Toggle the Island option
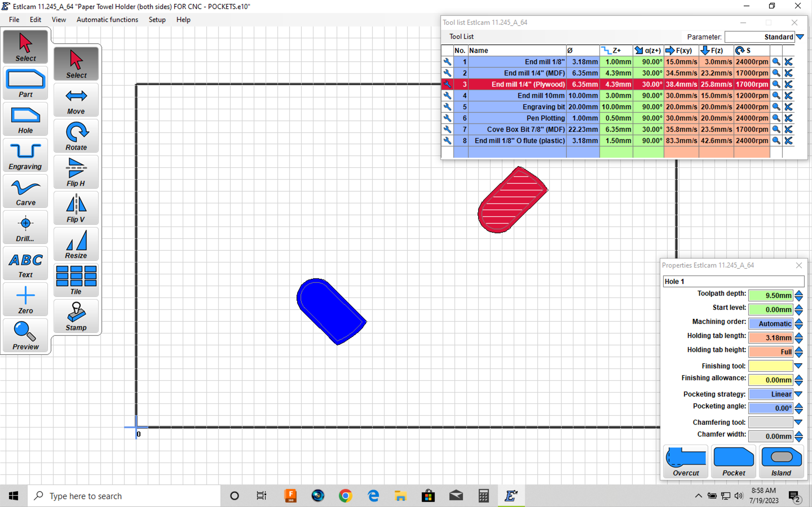Screen dimensions: 812x507 click(x=782, y=461)
